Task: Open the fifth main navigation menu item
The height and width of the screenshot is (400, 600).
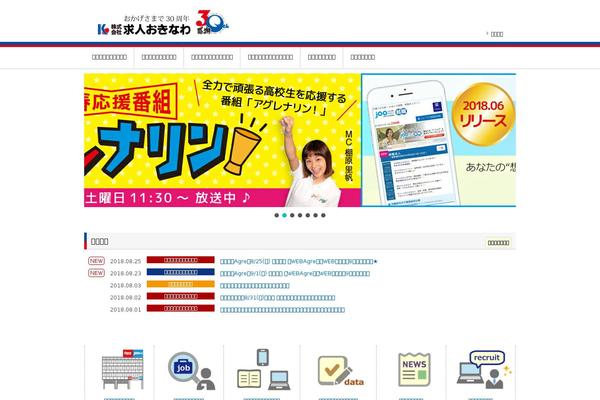Action: [x=322, y=57]
